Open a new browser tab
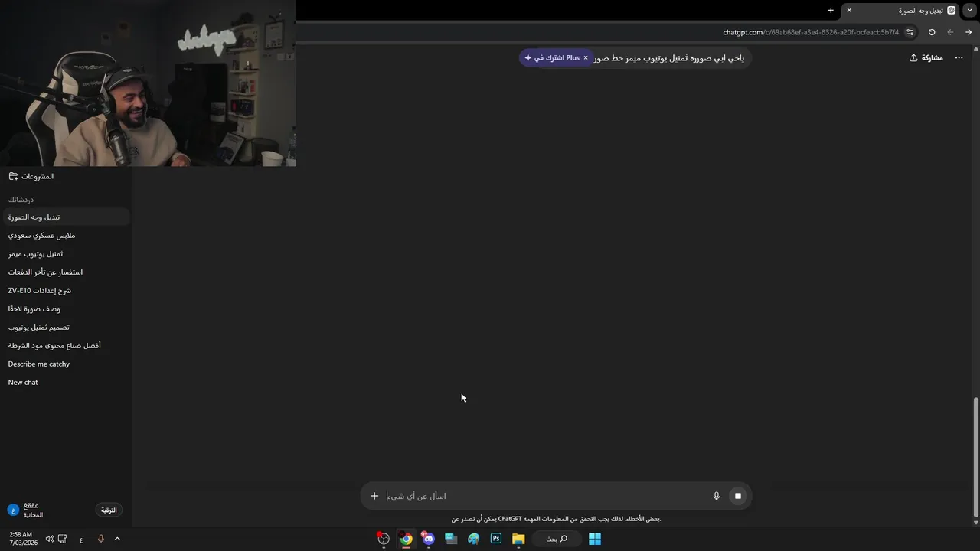The height and width of the screenshot is (551, 980). point(831,11)
